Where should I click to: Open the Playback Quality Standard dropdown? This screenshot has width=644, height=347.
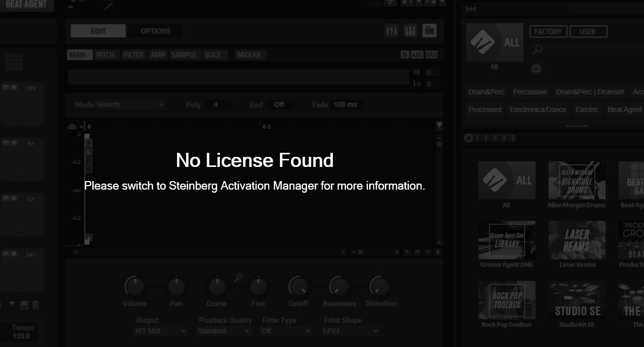tap(224, 331)
